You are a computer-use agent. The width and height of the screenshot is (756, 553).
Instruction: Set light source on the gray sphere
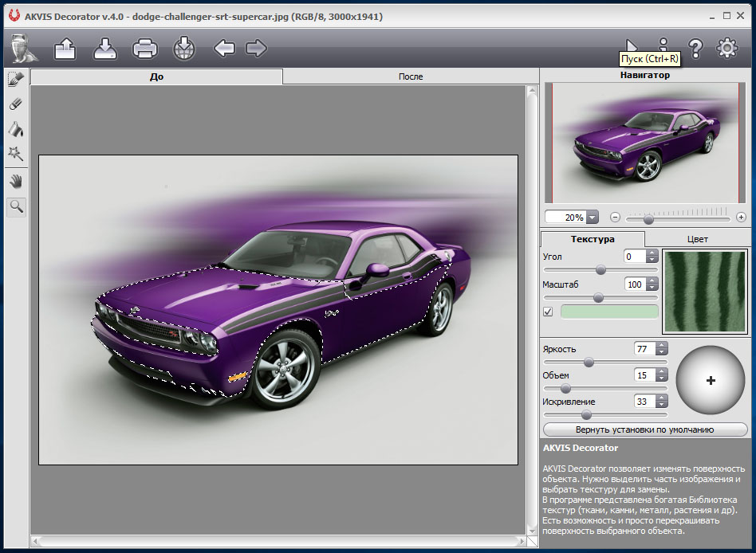(711, 380)
